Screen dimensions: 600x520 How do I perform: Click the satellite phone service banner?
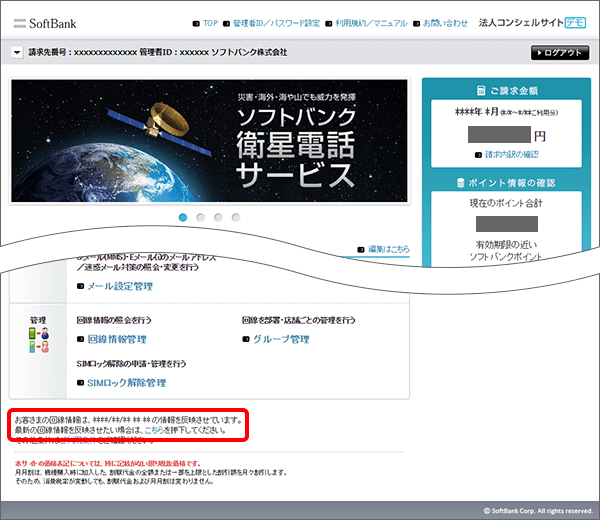pyautogui.click(x=209, y=141)
